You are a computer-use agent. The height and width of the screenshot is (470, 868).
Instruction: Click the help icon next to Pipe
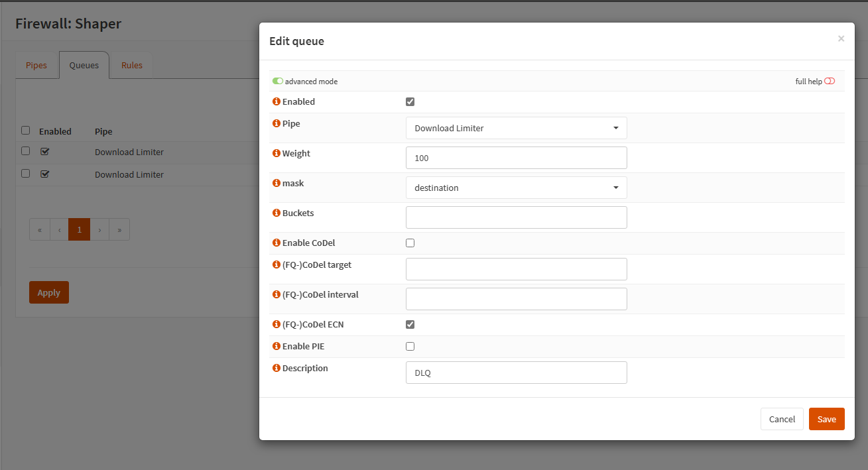pyautogui.click(x=277, y=124)
